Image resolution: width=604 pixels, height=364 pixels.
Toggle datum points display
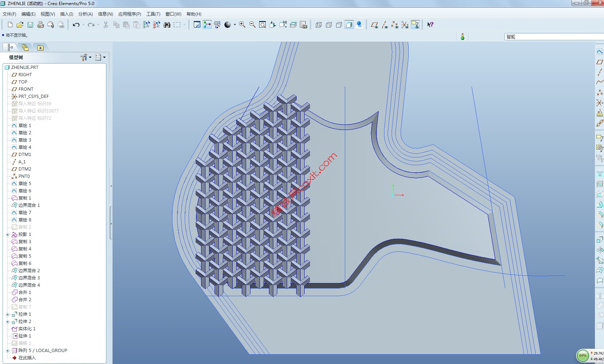395,25
